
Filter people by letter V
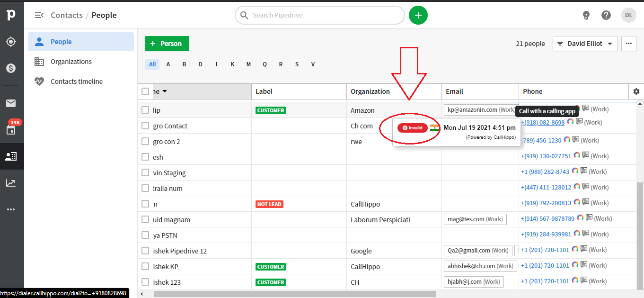313,64
